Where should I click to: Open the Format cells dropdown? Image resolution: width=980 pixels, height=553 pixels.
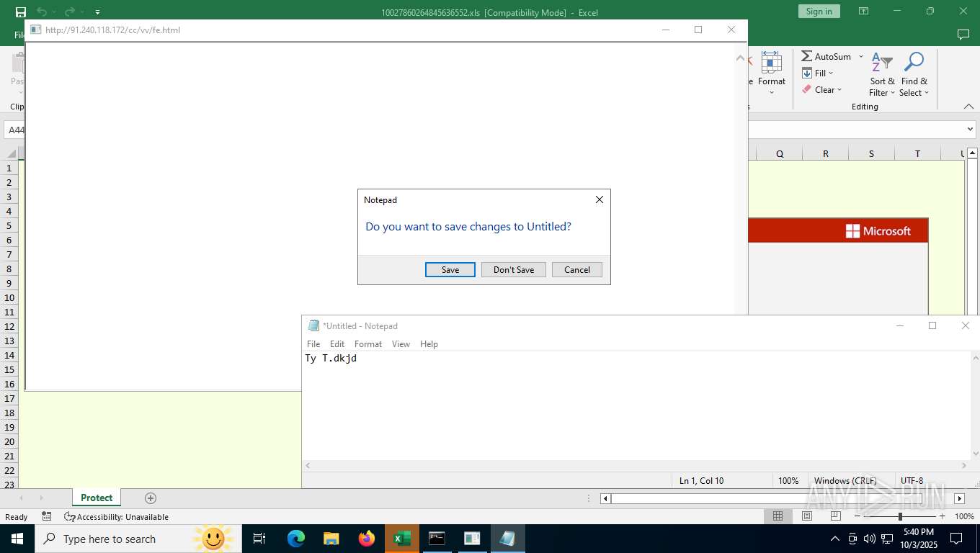click(x=772, y=73)
